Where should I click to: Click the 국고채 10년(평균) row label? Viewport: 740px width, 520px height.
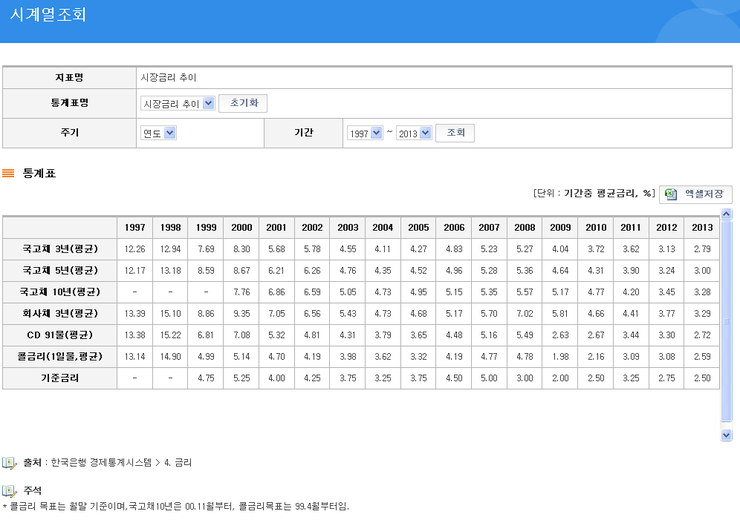pos(60,292)
